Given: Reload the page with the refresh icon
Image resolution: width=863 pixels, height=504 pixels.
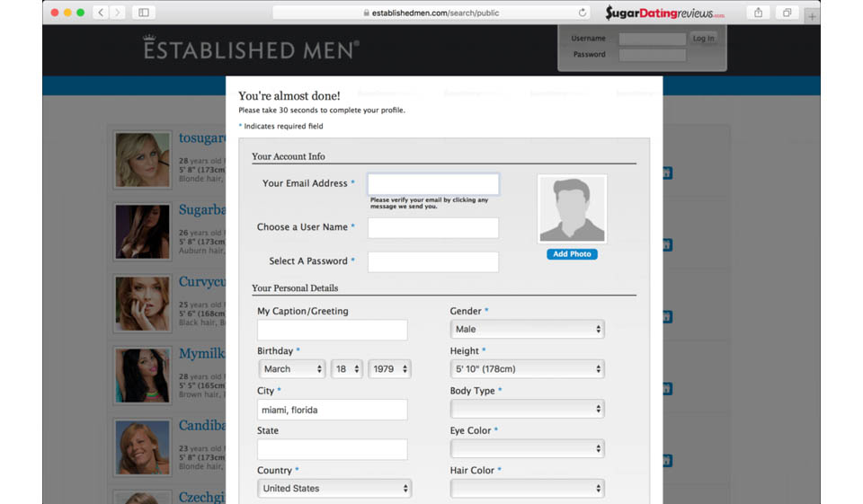Looking at the screenshot, I should click(x=583, y=13).
